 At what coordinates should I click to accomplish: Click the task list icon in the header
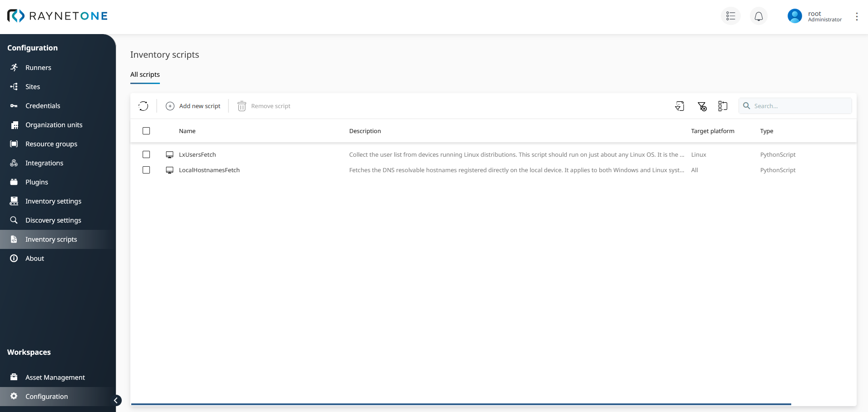pos(730,16)
